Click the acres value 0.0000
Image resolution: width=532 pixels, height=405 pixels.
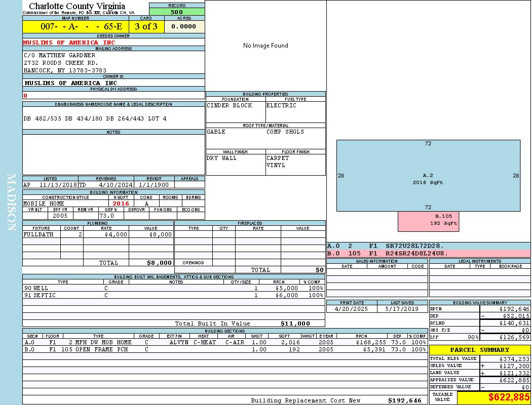183,26
